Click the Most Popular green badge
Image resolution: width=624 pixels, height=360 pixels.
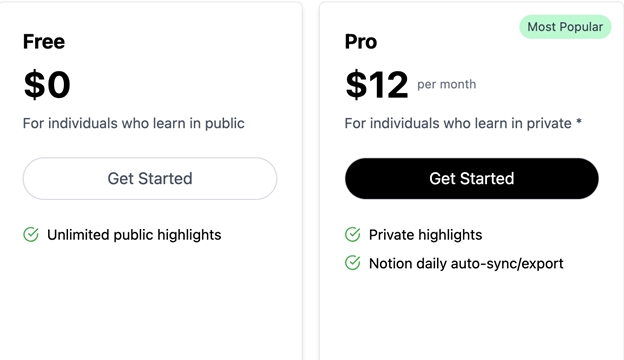click(x=565, y=27)
